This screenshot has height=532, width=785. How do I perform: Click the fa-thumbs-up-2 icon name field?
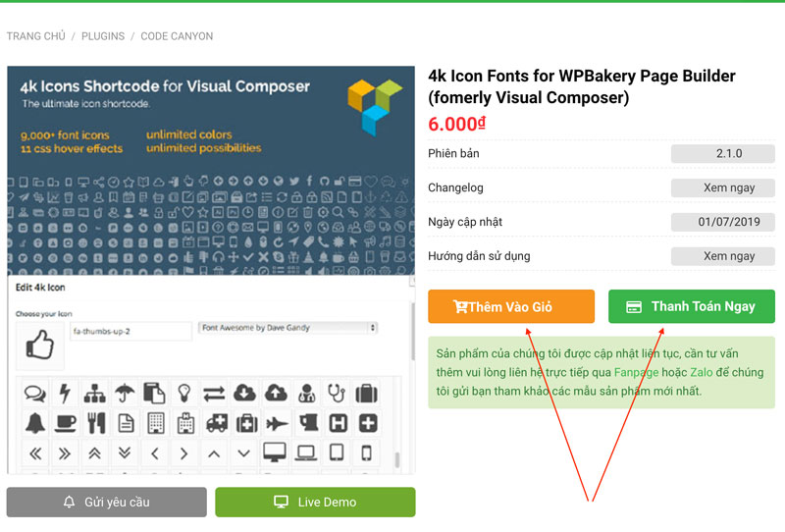131,331
